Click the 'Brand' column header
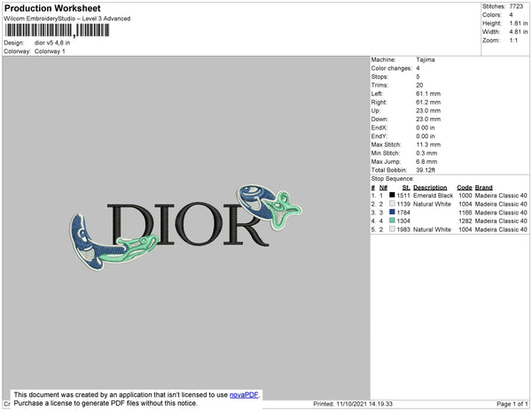The image size is (532, 411). coord(483,188)
